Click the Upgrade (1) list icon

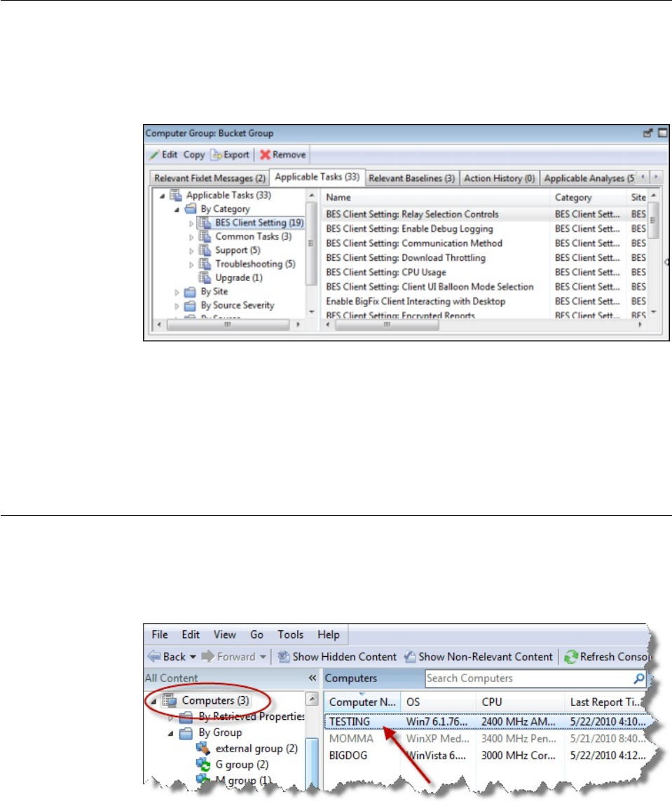205,278
